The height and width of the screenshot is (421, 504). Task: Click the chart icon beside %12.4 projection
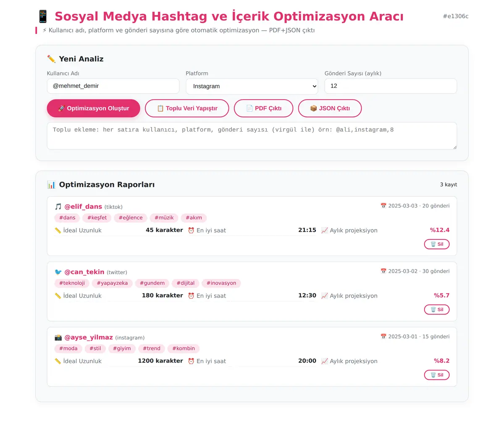tap(324, 230)
